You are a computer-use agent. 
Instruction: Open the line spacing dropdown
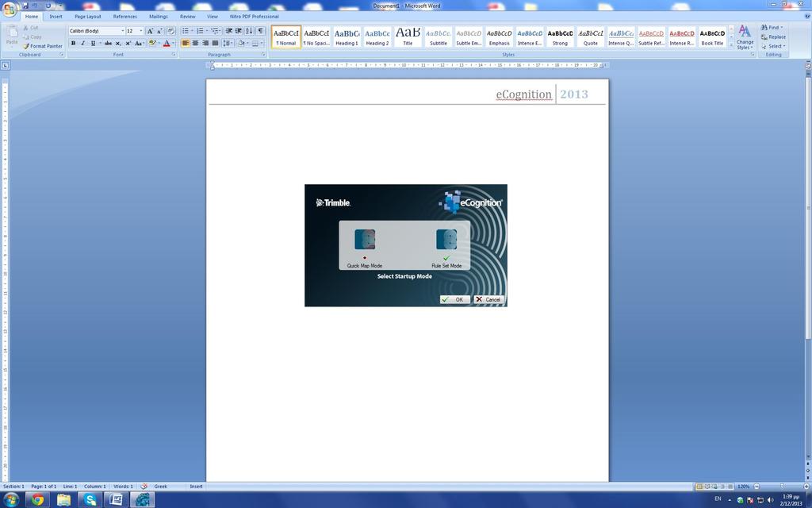click(x=228, y=44)
